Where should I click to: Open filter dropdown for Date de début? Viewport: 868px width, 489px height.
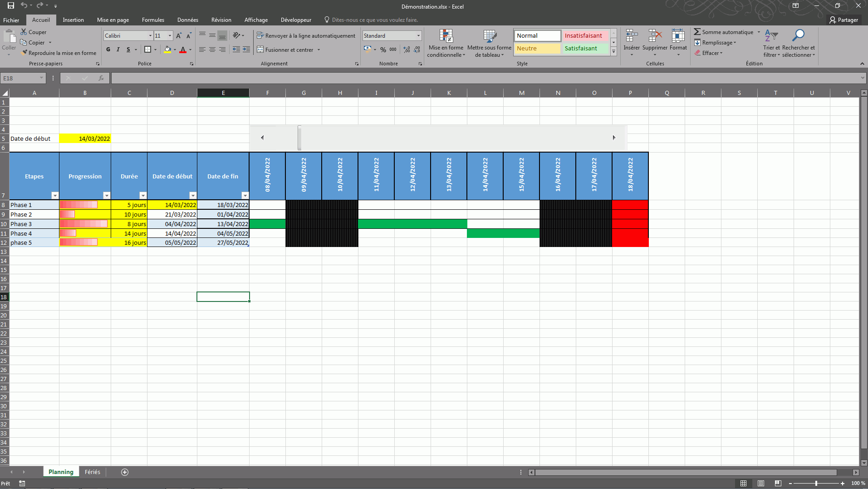pyautogui.click(x=193, y=196)
